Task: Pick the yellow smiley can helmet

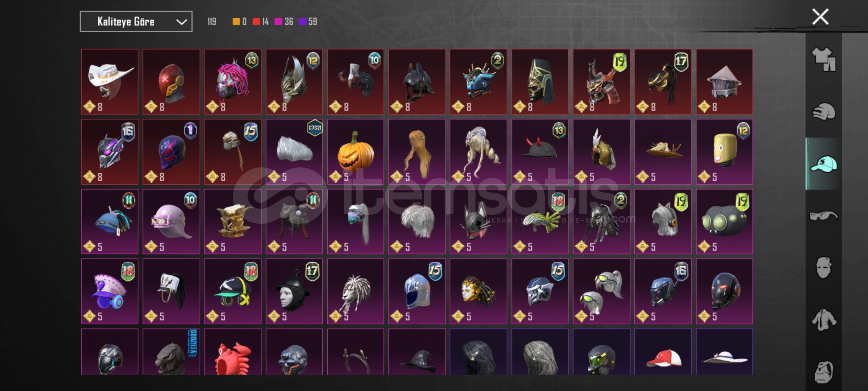Action: 724,152
